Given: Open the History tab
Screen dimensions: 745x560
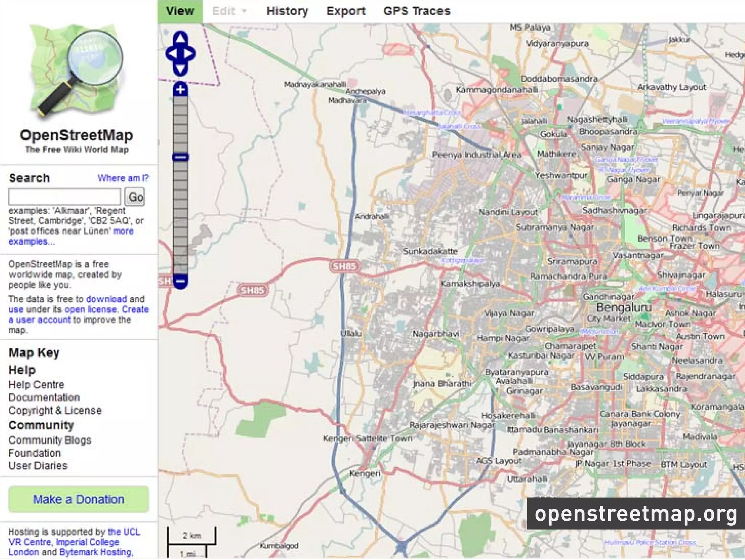Looking at the screenshot, I should [x=287, y=11].
